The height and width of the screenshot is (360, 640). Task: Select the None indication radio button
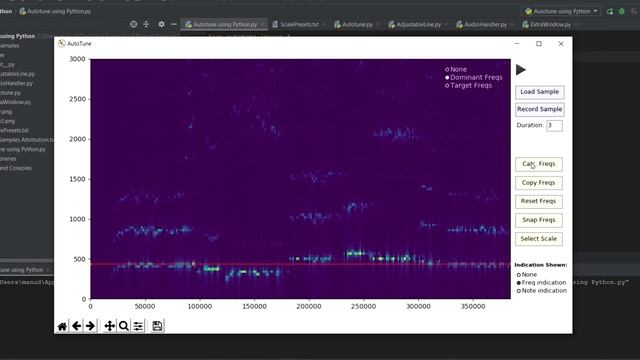(x=519, y=275)
